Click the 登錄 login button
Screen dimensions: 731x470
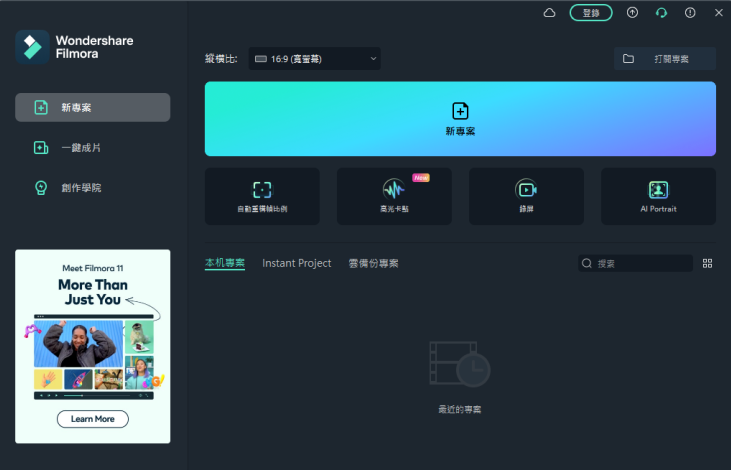(x=591, y=13)
